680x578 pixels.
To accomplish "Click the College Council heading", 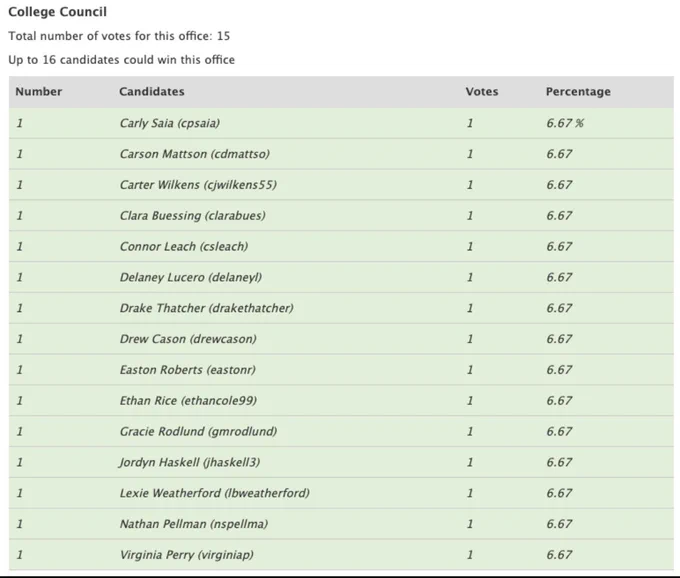I will coord(57,12).
